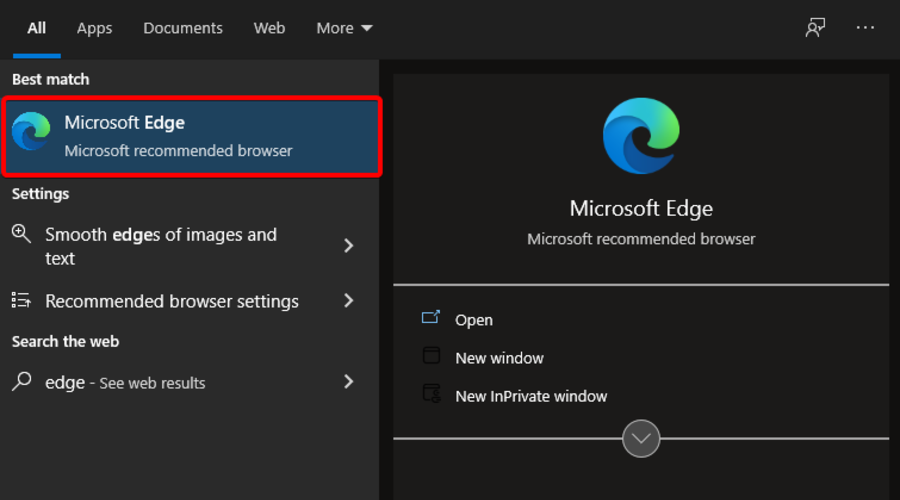Click the large Edge logo in preview pane
Screen dimensions: 900x500
point(641,136)
